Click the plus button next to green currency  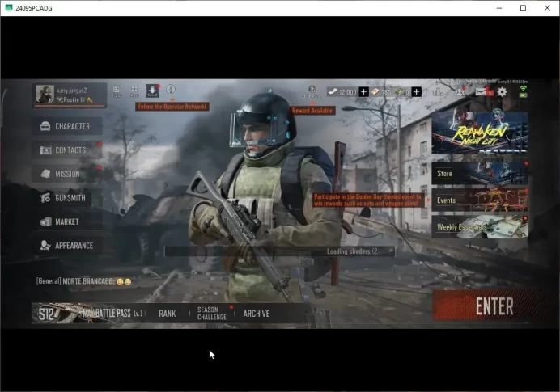click(417, 92)
